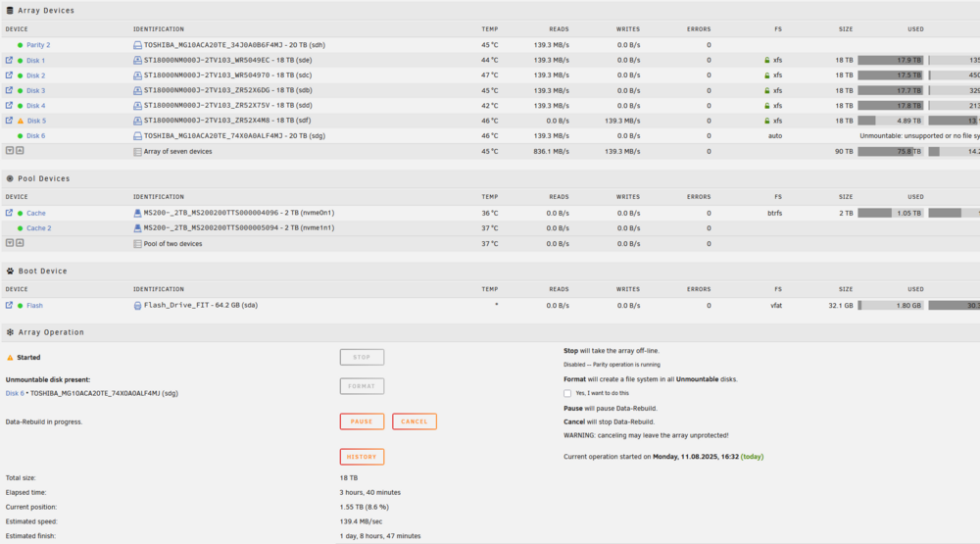Click the Array Devices header icon
Screen dimensions: 980x544
[x=10, y=10]
